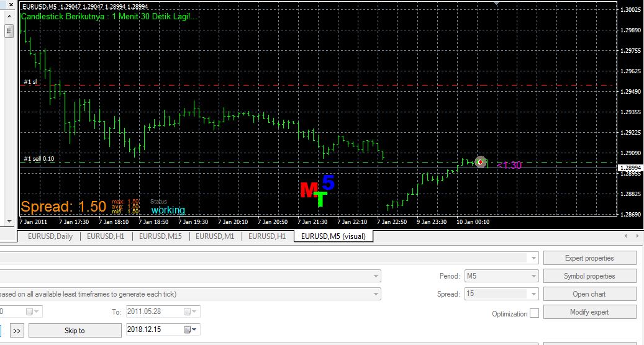Click the #1 sell 0.10 order line label
The image size is (644, 345).
tap(39, 159)
